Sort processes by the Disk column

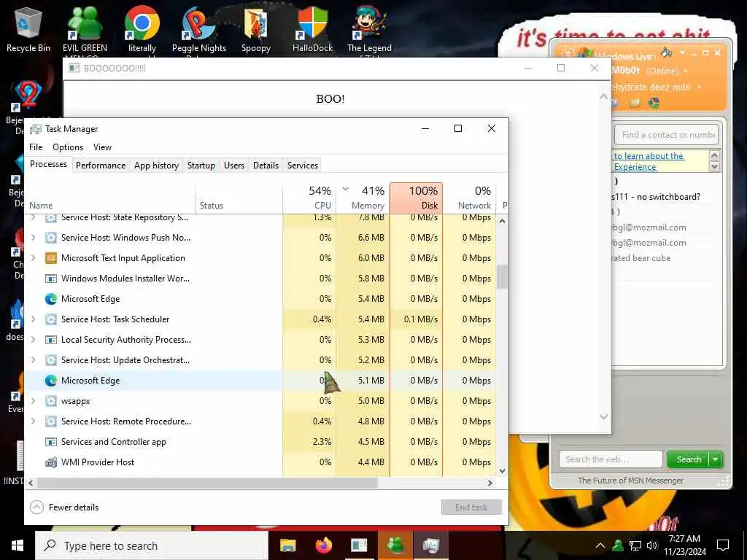(417, 198)
